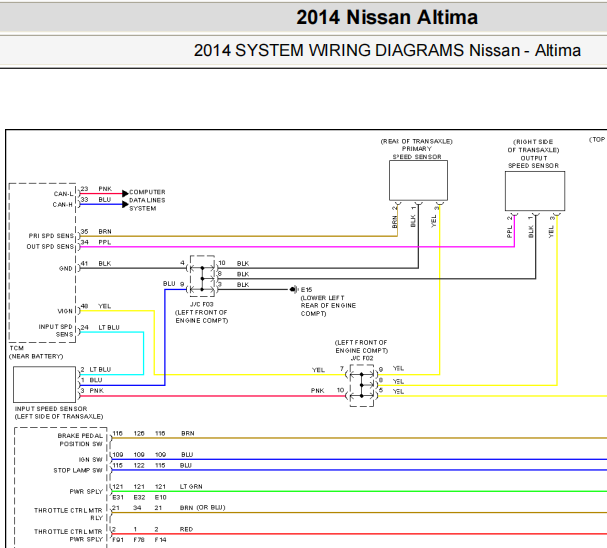Screen dimensions: 607x548
Task: Click the "THROTTLE CTRL MTR RLY" label
Action: click(x=68, y=514)
